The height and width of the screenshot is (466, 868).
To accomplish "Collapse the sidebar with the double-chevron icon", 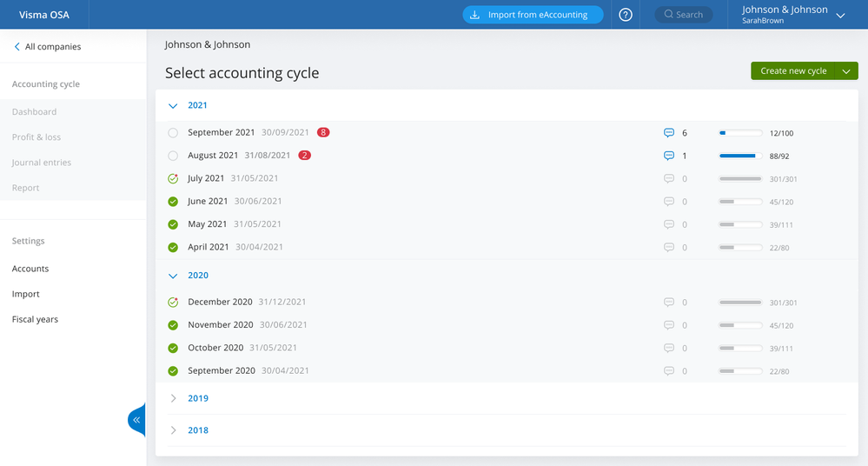I will click(137, 420).
